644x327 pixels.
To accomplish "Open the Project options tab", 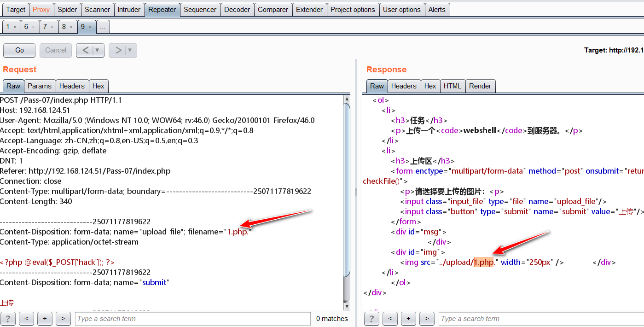I will tap(353, 10).
